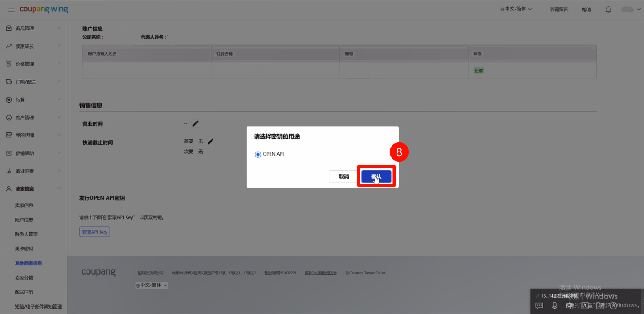
Task: Open the footer 中文-简体 language selector
Action: click(151, 285)
